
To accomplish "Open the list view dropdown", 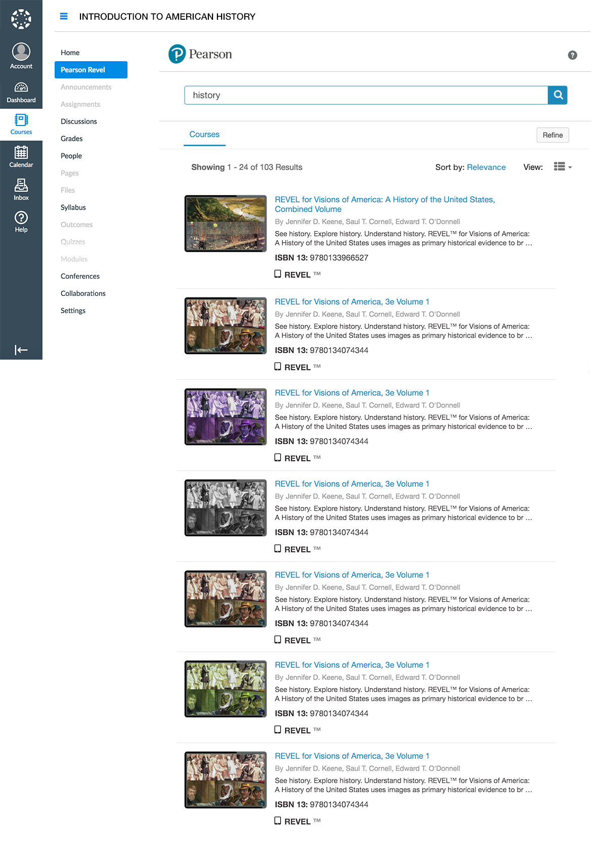I will (562, 167).
